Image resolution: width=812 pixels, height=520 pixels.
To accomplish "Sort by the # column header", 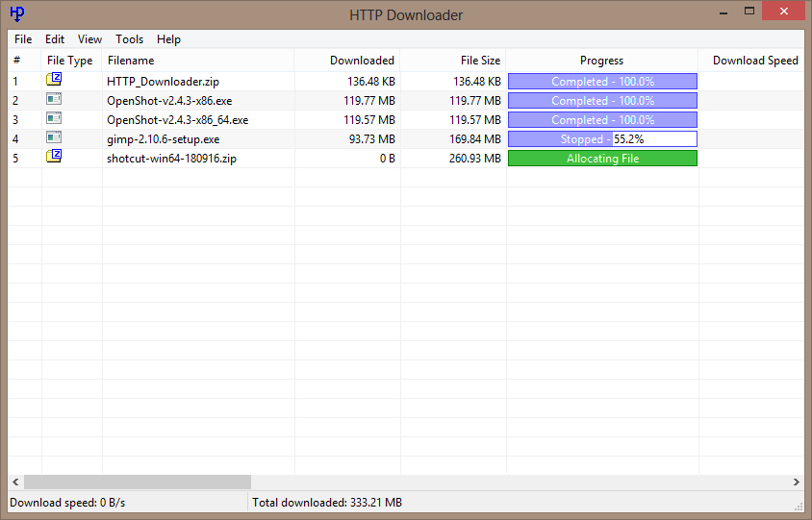I will [24, 61].
